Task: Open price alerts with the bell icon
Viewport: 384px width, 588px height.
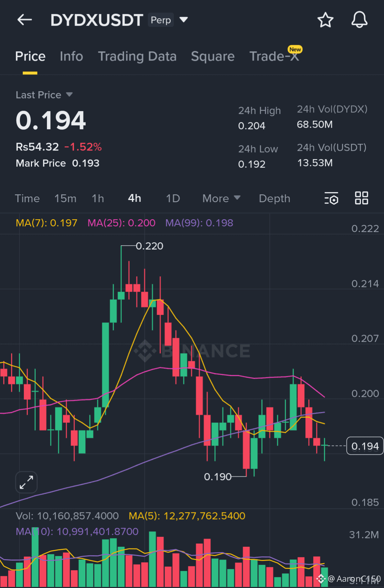Action: click(x=359, y=20)
